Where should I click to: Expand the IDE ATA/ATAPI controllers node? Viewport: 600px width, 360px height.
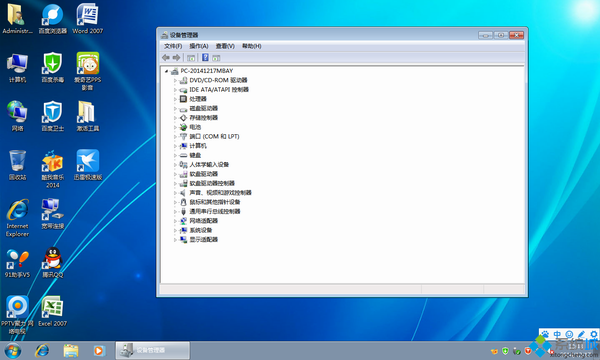pos(175,90)
